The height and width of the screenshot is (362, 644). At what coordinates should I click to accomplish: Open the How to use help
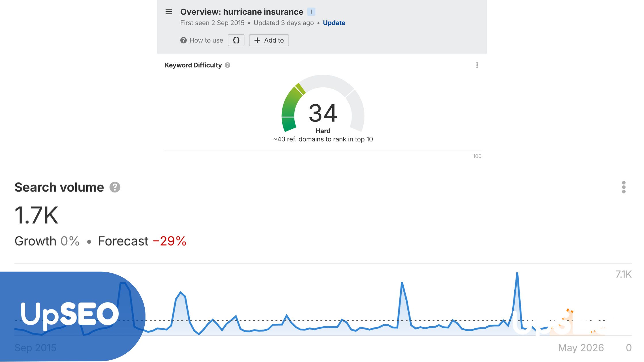(202, 41)
